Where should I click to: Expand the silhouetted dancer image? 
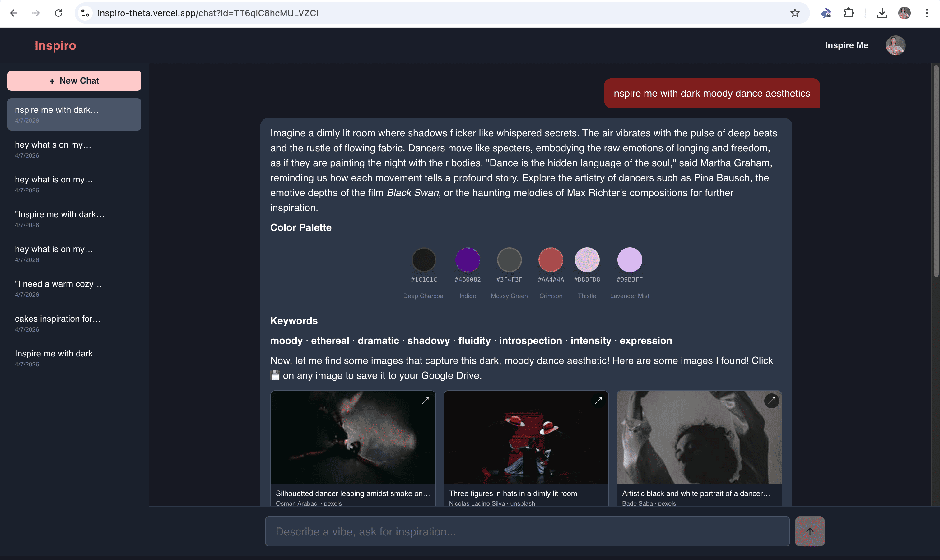pos(425,401)
